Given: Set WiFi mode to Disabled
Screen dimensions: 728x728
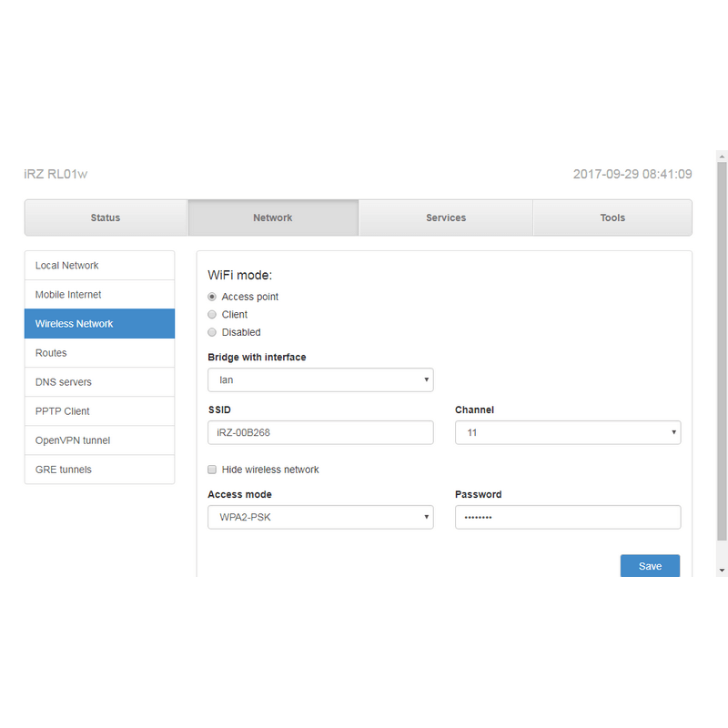Looking at the screenshot, I should 212,332.
